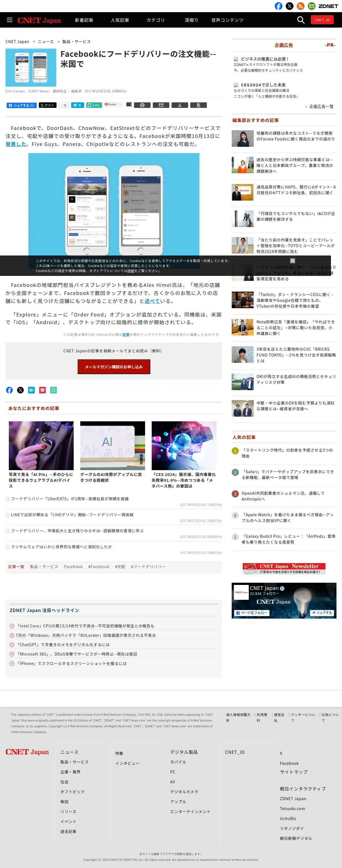Follow the CNET Japan Facebook page with ページをフォロー
342x868 pixels.
click(252, 613)
